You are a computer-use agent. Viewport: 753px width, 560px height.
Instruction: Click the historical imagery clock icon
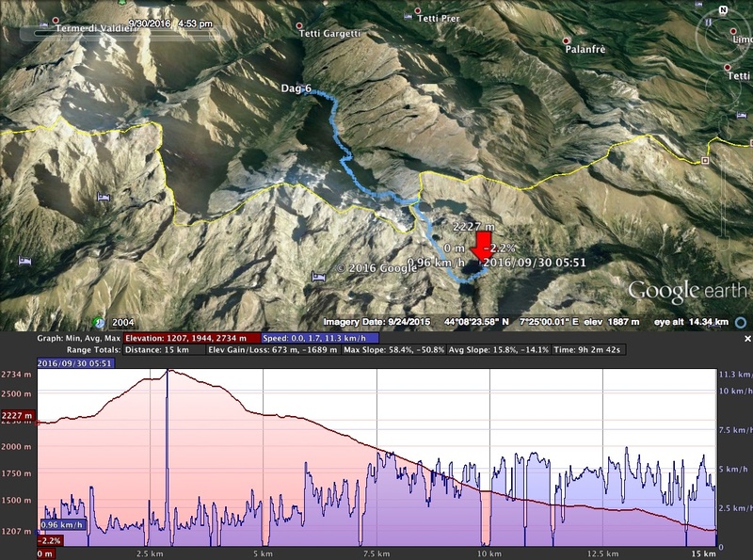[101, 321]
